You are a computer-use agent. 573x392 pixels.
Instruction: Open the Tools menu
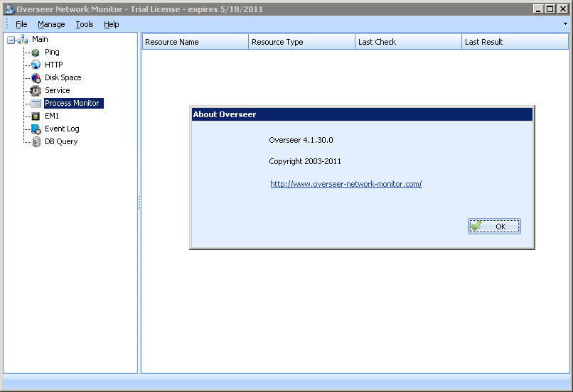pyautogui.click(x=85, y=24)
